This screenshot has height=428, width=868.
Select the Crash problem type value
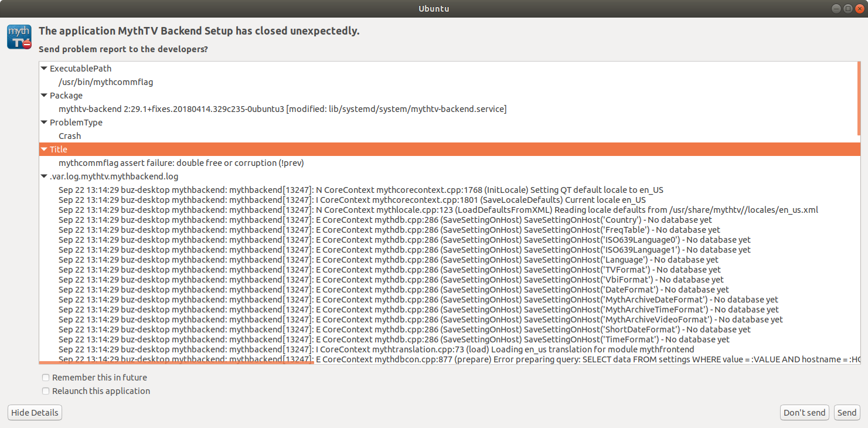tap(70, 136)
